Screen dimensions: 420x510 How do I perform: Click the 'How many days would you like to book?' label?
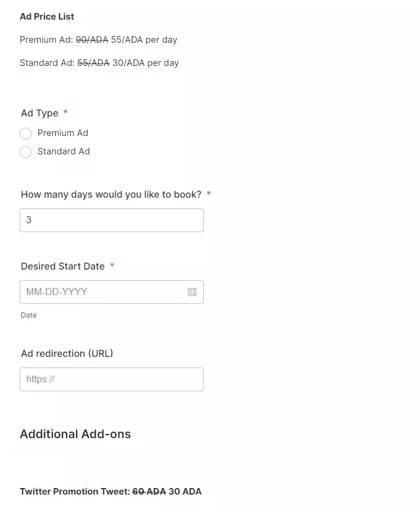click(111, 195)
